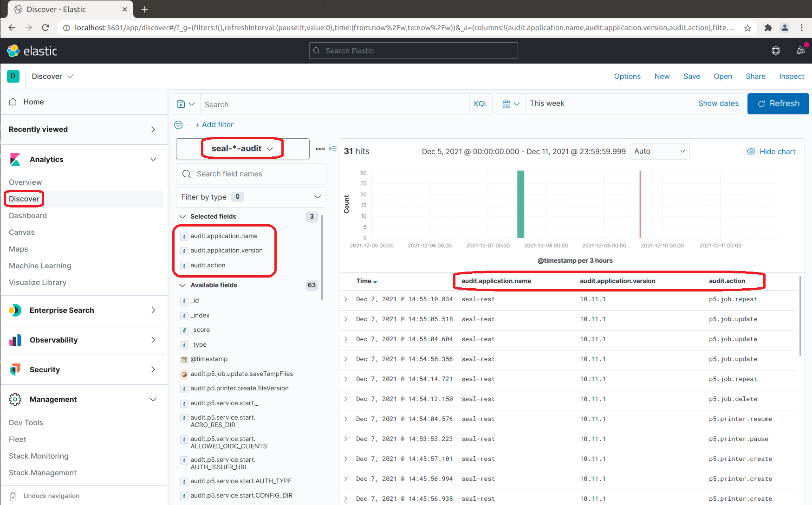Select the Analytics icon in the sidebar
Screen dimensions: 812x505
15,159
